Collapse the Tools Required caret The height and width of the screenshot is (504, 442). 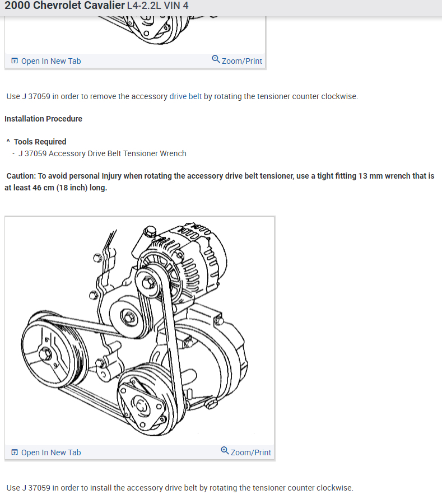point(8,142)
